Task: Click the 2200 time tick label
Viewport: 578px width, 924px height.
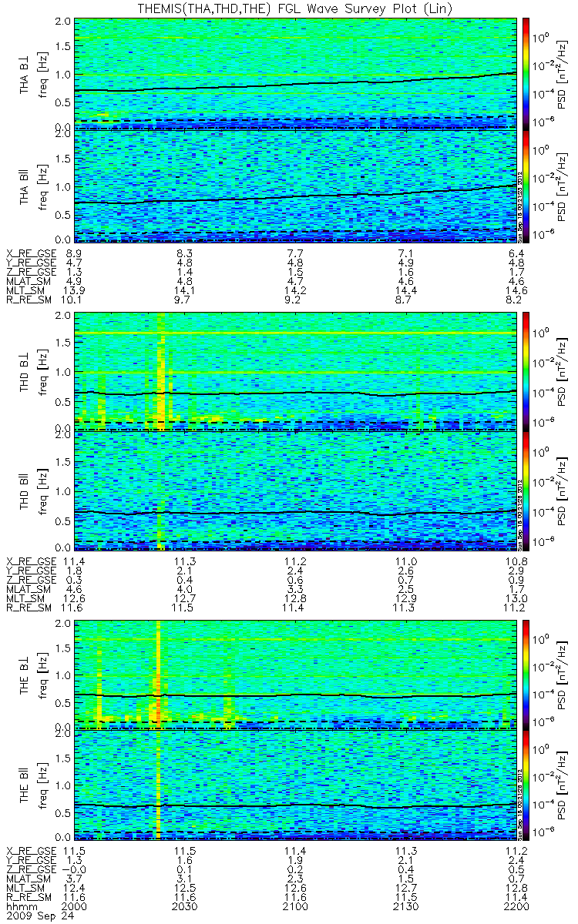Action: point(516,907)
